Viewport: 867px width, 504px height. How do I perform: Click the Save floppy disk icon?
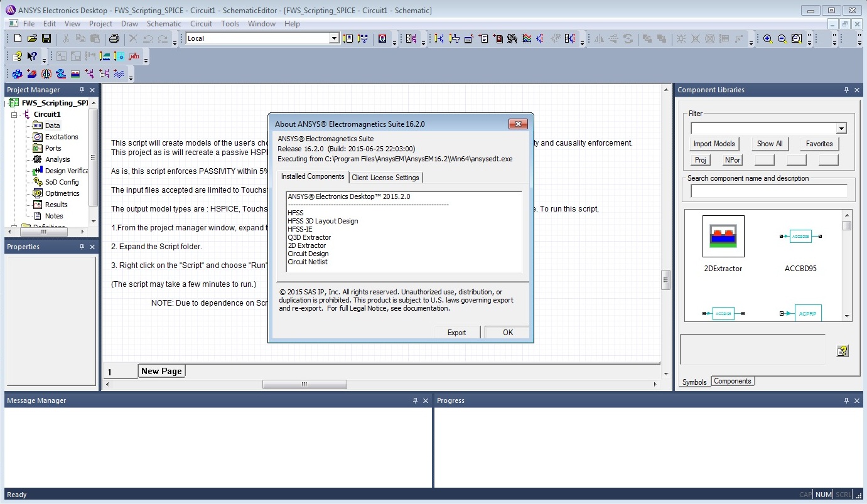click(x=46, y=38)
